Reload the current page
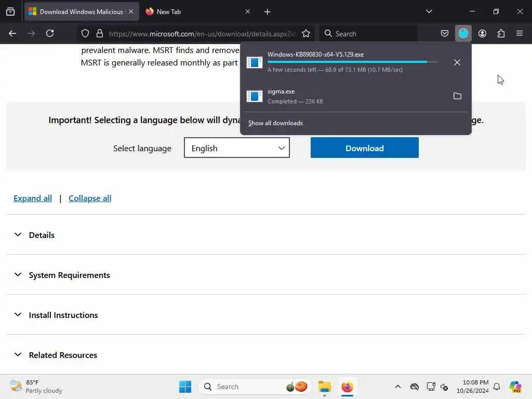 point(50,34)
